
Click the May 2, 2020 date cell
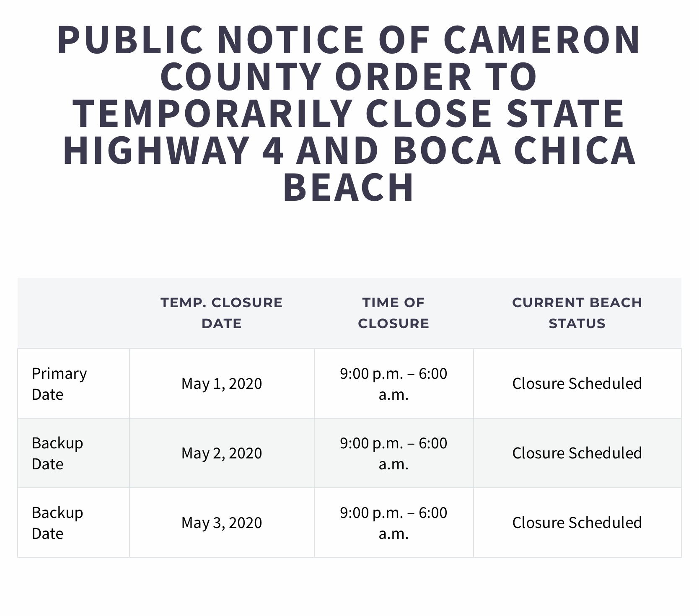(222, 453)
